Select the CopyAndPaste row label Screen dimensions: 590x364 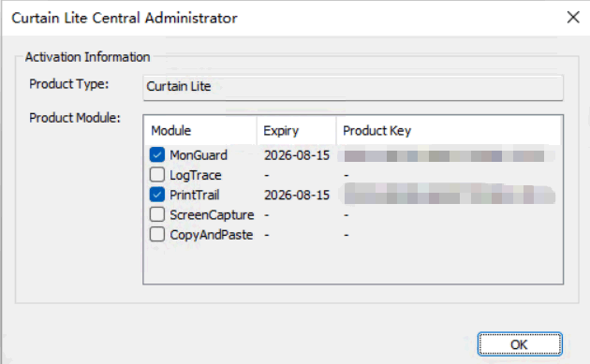[211, 235]
